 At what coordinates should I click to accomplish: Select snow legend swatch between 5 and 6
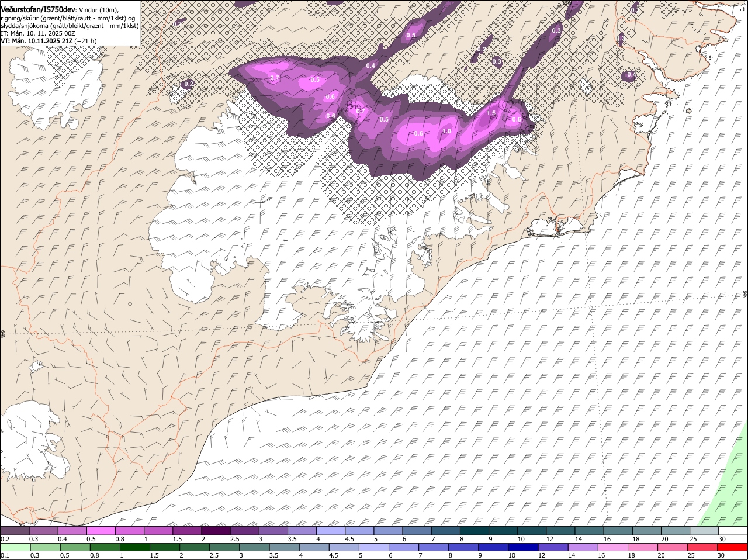tap(388, 531)
